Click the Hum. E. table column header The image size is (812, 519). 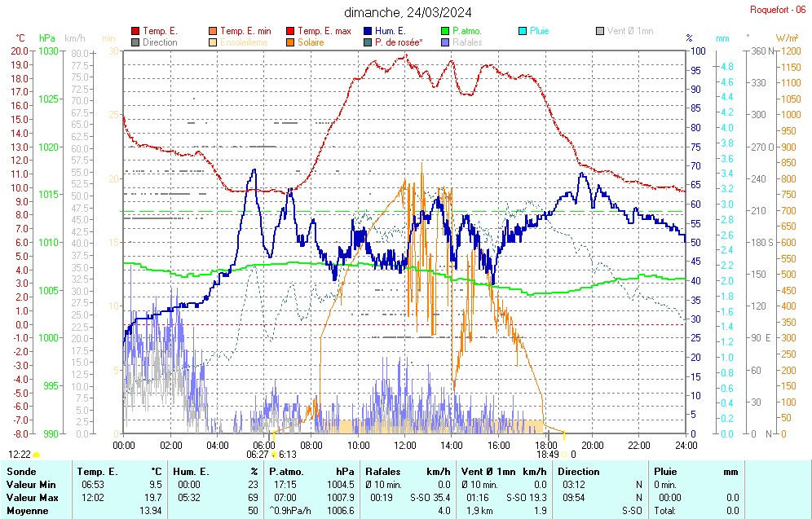[x=191, y=472]
